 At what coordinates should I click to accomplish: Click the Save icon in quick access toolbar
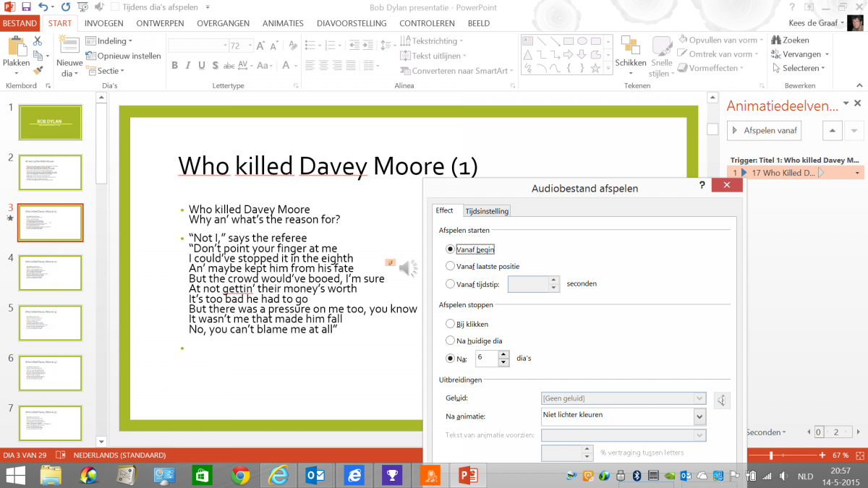tap(26, 7)
